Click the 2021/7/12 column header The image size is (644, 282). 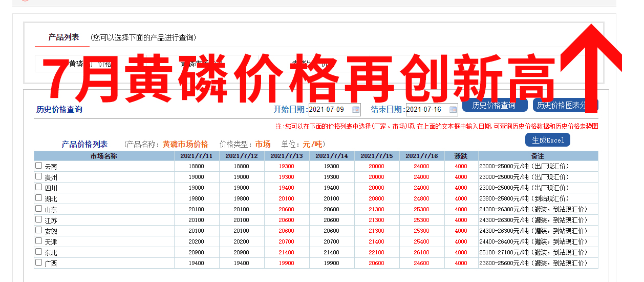pos(242,156)
